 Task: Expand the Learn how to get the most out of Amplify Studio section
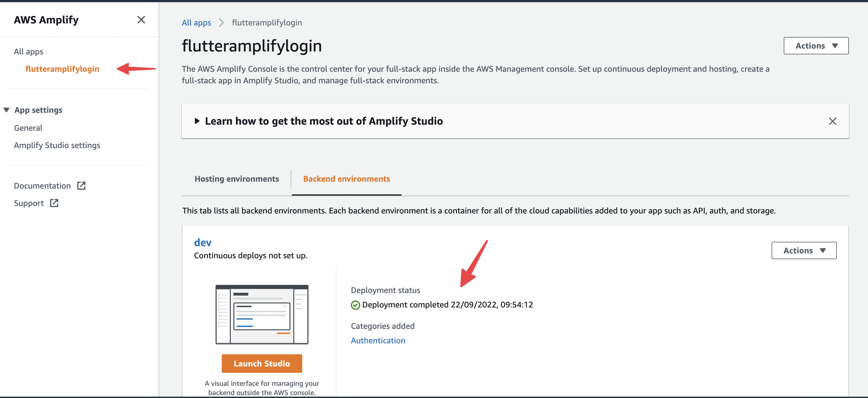pyautogui.click(x=197, y=121)
